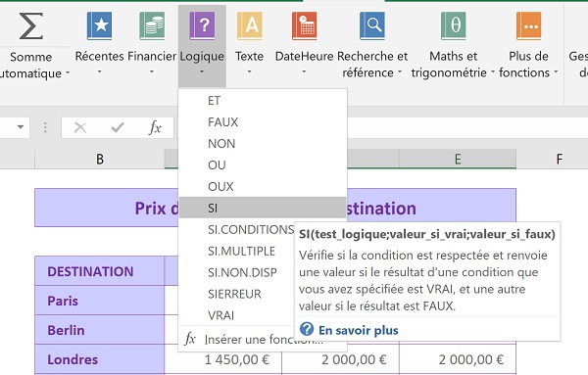Collapse the Logique dropdown arrow
The image size is (588, 375).
(202, 71)
